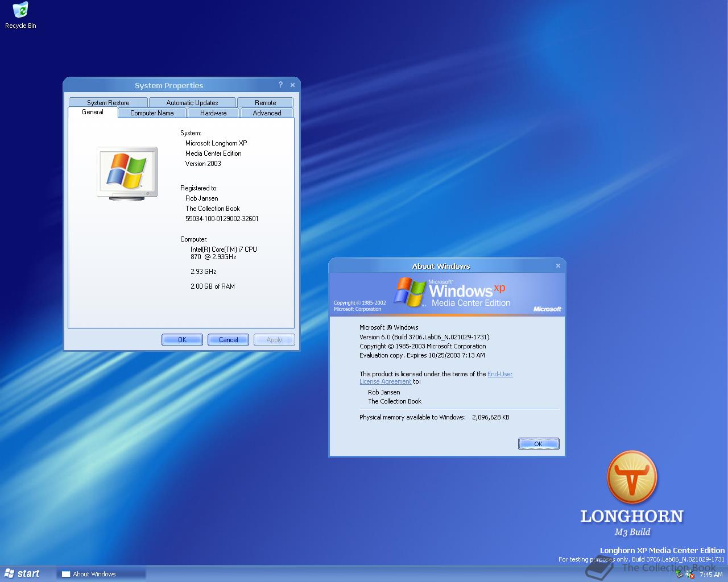Click the Microsoft logo in About Windows banner

547,309
